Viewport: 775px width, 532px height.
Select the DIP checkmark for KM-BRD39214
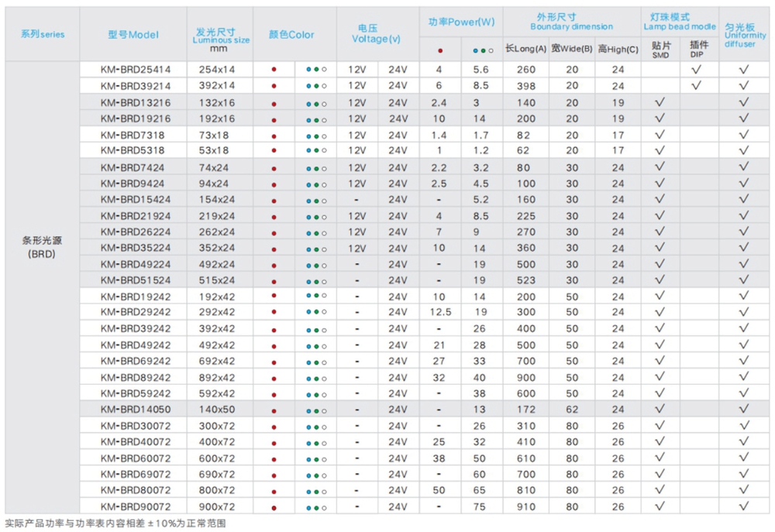[x=697, y=86]
